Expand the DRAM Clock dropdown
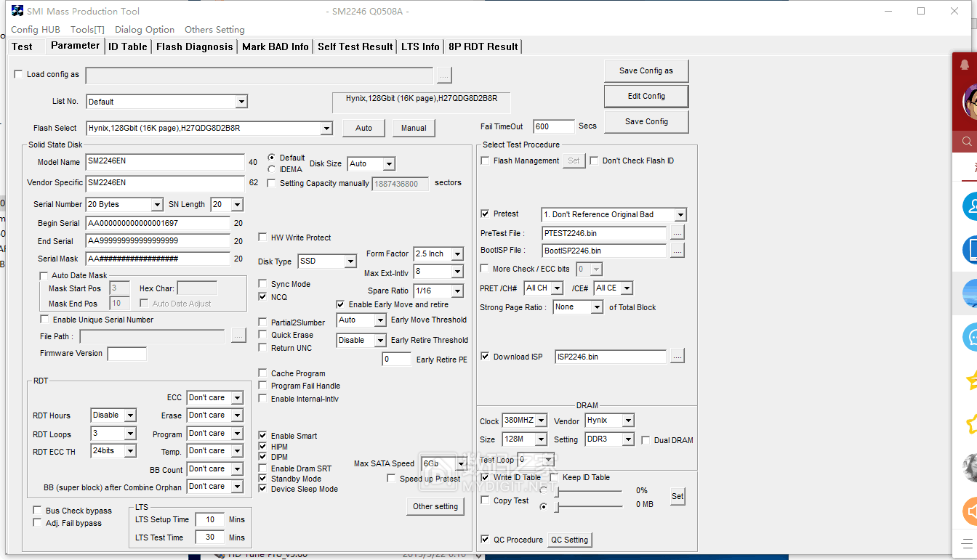977x560 pixels. click(540, 421)
